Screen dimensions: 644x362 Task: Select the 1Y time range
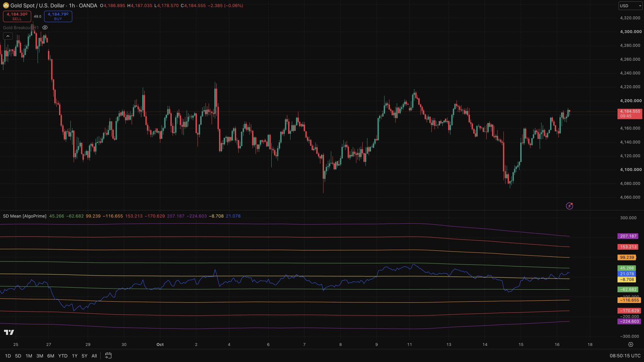tap(74, 356)
